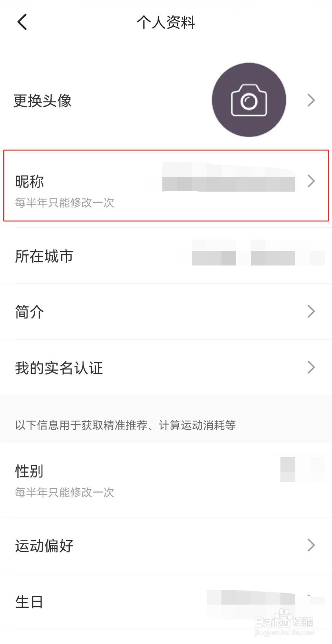Expand the 简介 row chevron
332x644 pixels.
pos(311,311)
